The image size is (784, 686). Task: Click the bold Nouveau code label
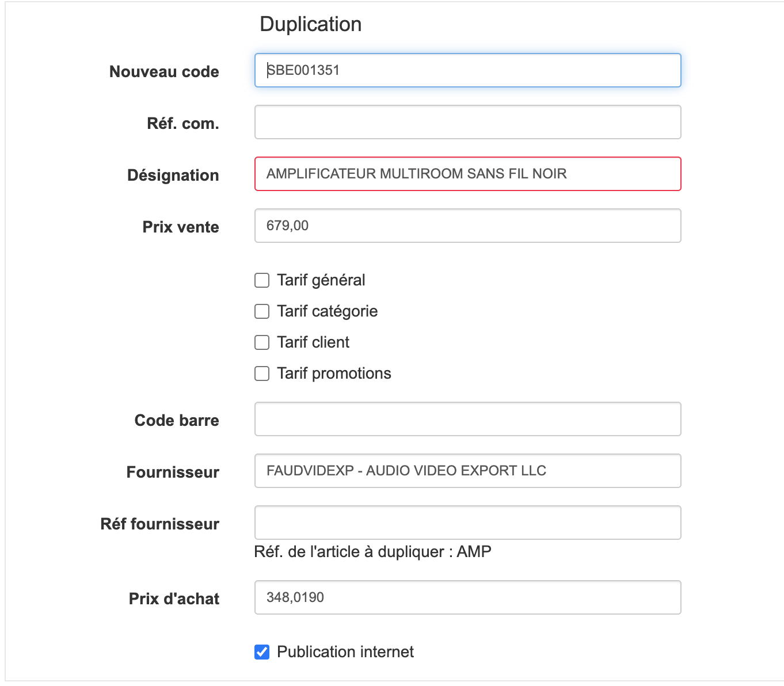164,72
